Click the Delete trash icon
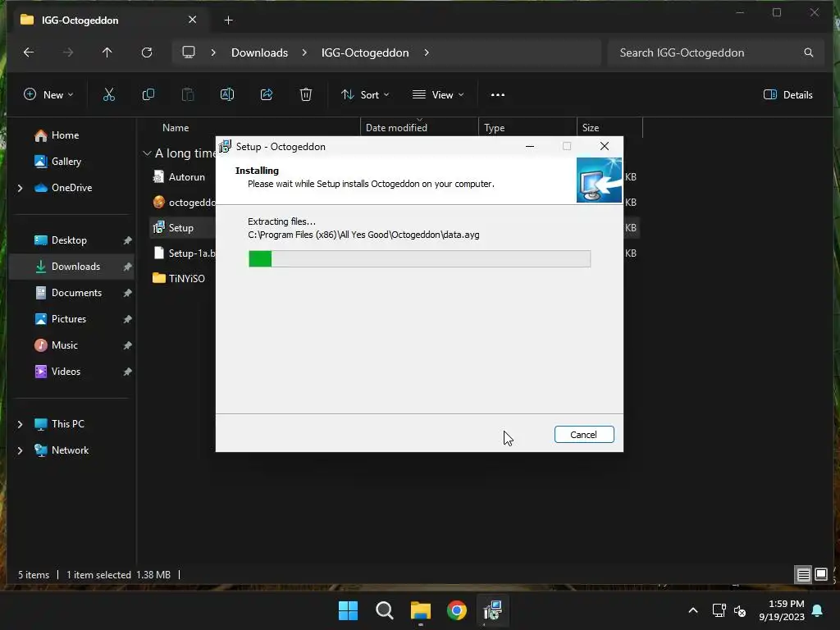The image size is (840, 630). (305, 95)
